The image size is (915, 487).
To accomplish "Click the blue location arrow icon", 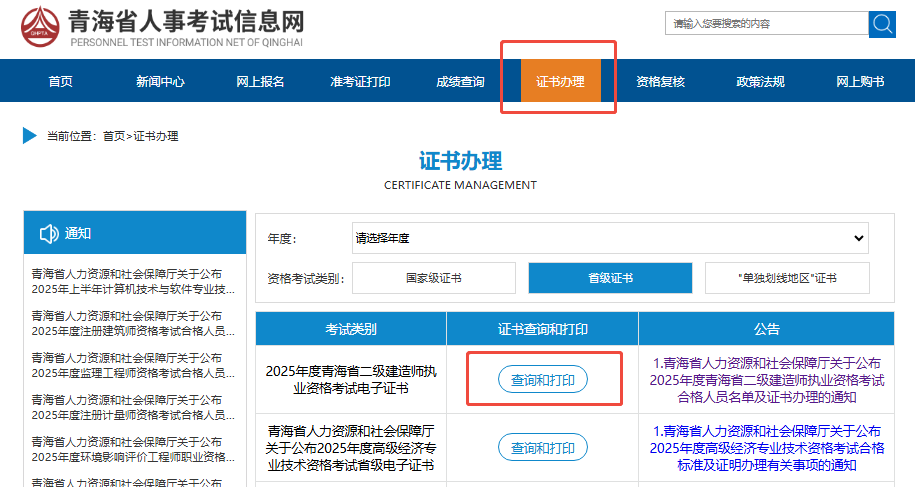I will (x=29, y=136).
